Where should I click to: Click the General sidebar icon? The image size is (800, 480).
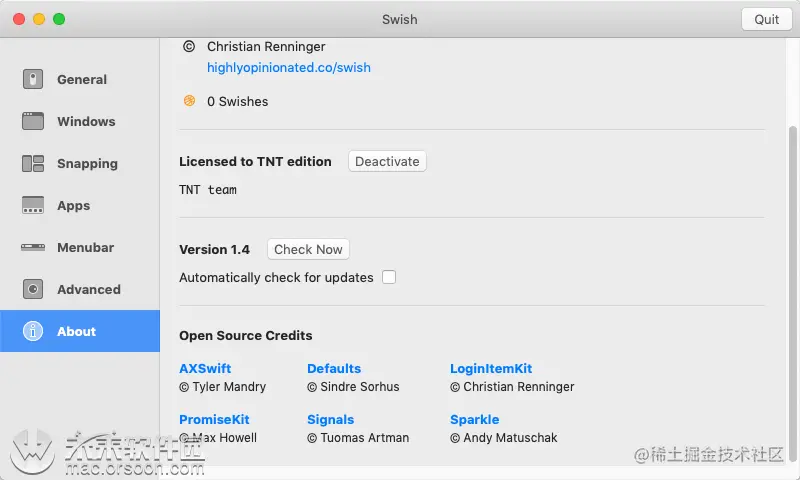tap(33, 80)
